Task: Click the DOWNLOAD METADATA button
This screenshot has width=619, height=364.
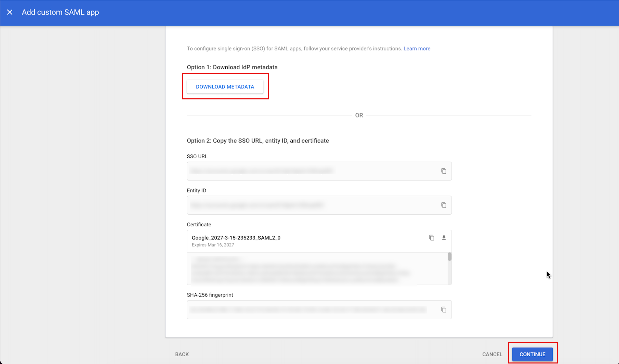Action: (x=225, y=87)
